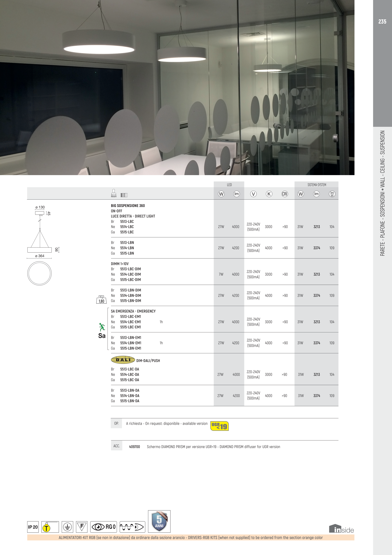The image size is (392, 555).
Task: Click the yellow UGR<19 badge
Action: pos(219,426)
